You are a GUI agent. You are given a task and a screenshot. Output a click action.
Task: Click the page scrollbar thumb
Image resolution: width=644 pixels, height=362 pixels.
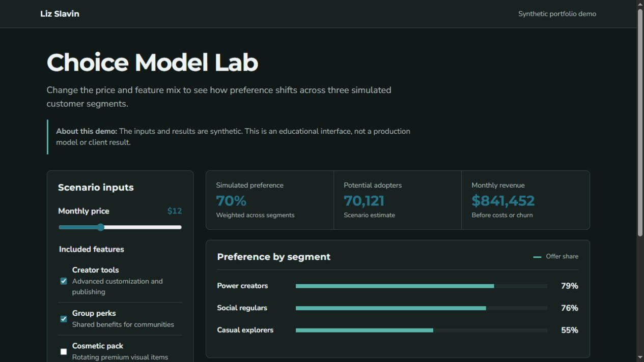pos(640,122)
